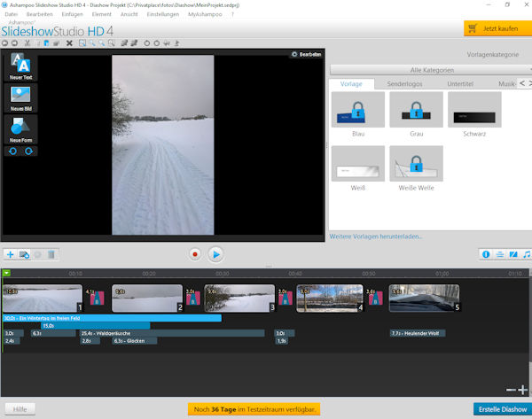532x419 pixels.
Task: Add a new text element
Action: coord(20,66)
